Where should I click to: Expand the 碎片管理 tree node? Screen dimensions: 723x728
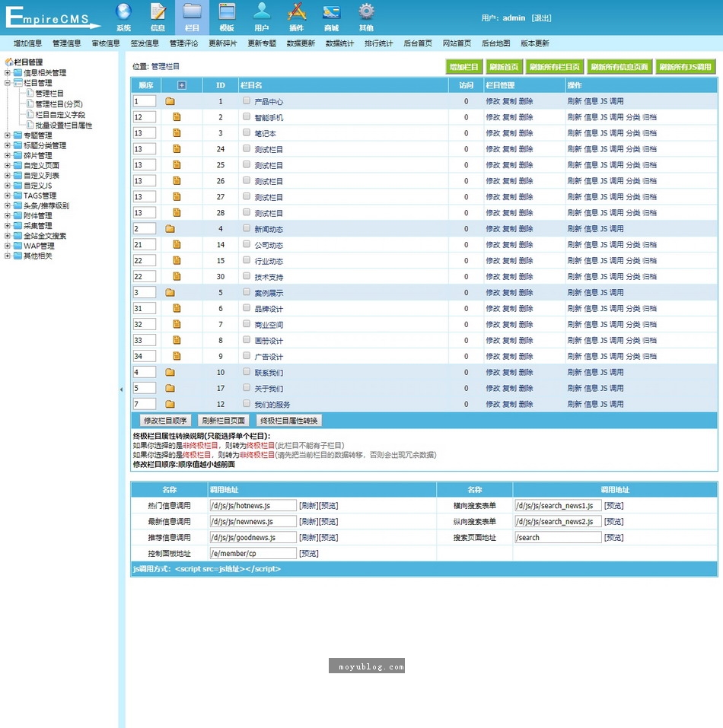tap(8, 155)
